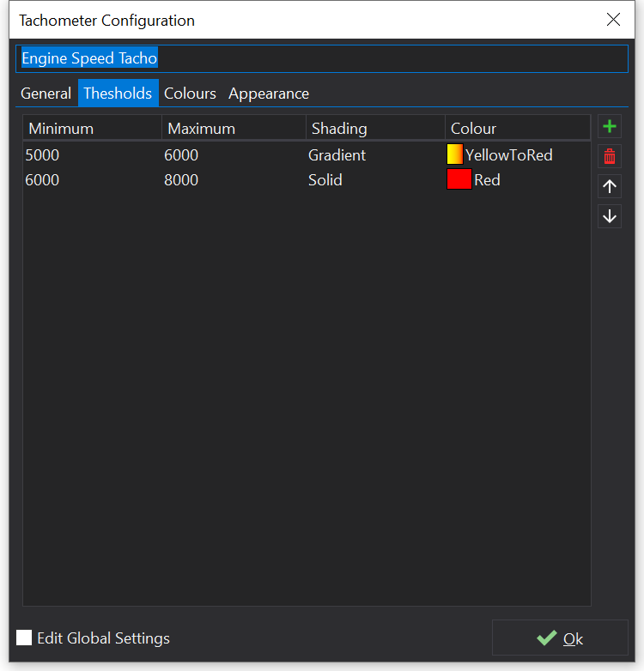Select the Gradient shading cell
644x671 pixels.
point(337,155)
